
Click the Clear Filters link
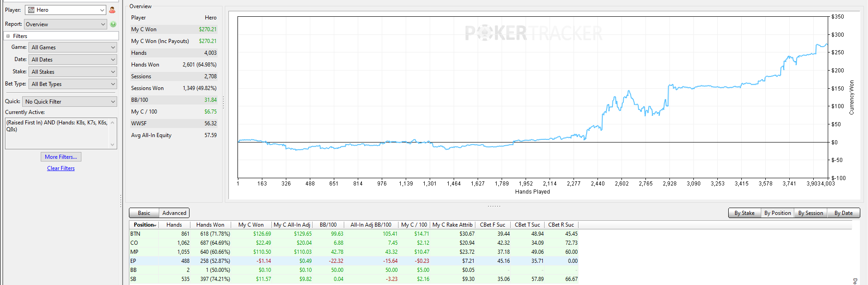[x=61, y=168]
